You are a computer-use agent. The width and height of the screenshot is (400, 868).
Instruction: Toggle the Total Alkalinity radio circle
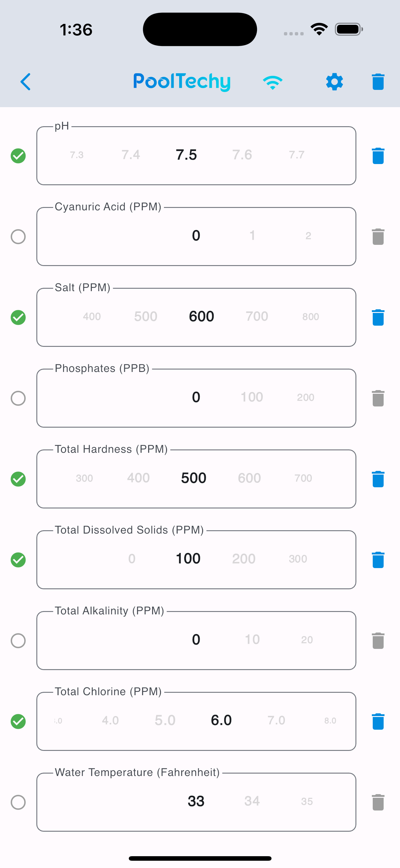pos(18,640)
